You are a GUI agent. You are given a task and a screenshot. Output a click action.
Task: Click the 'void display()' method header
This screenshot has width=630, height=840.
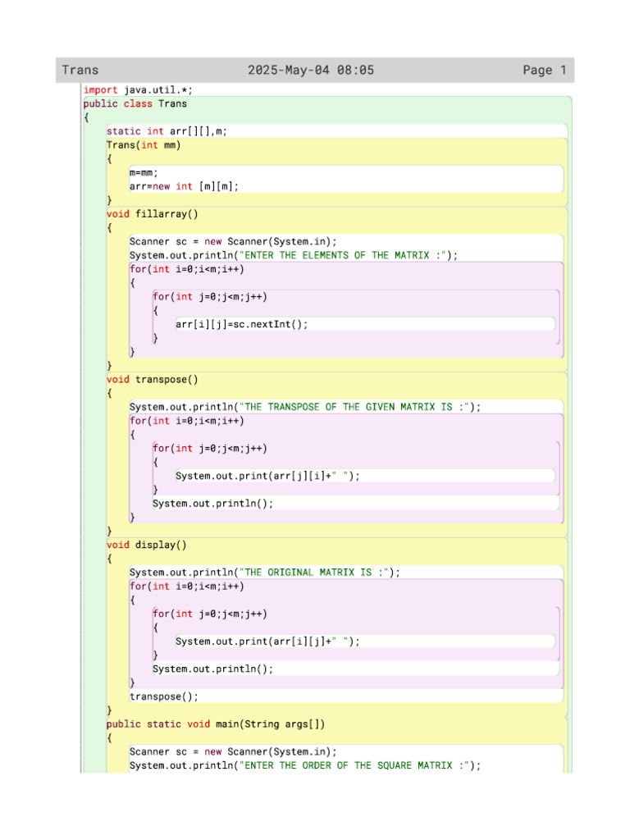pos(146,545)
